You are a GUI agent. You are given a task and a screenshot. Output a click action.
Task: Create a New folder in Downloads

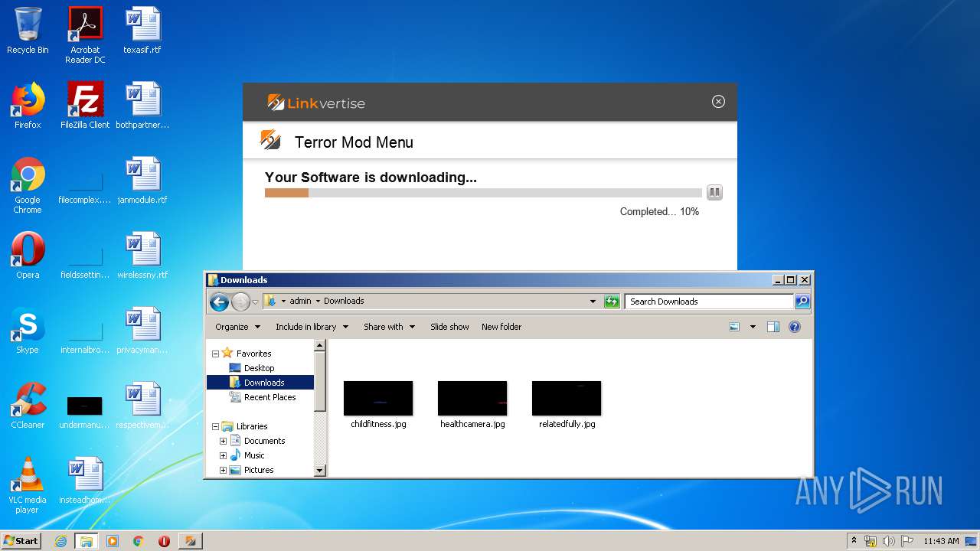tap(501, 327)
